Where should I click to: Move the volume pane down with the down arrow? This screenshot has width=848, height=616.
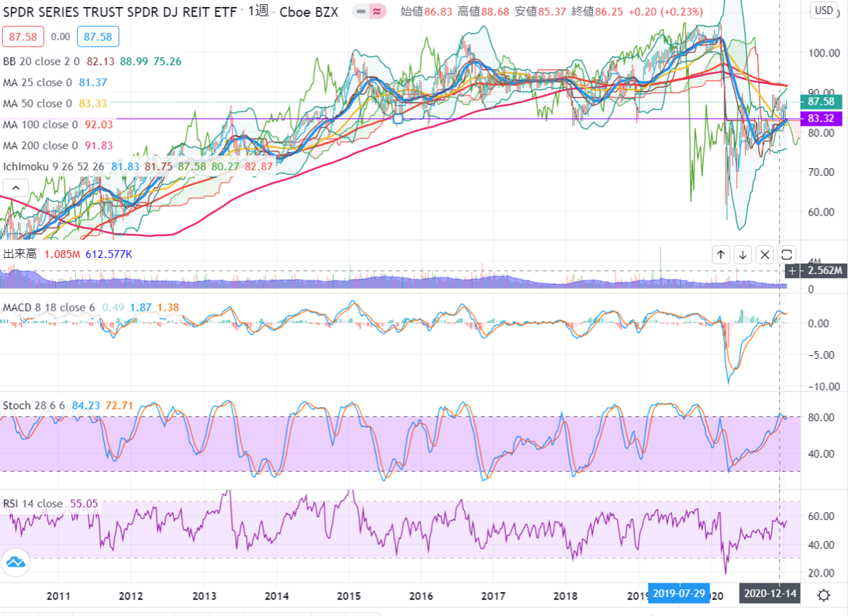point(743,255)
